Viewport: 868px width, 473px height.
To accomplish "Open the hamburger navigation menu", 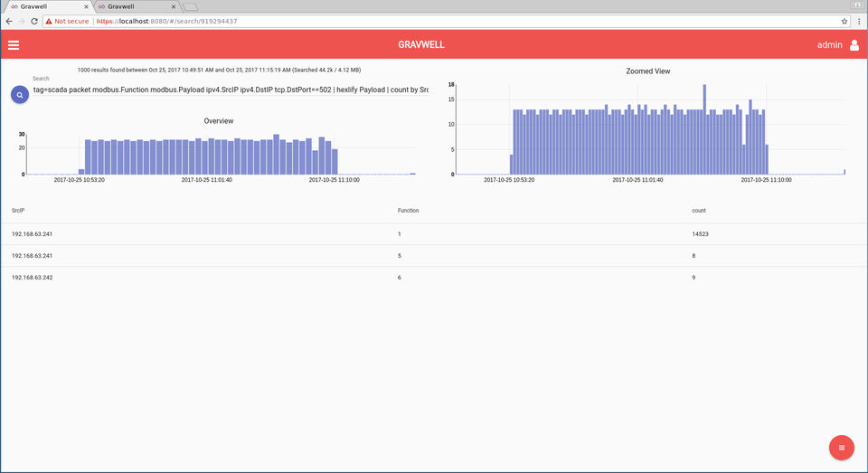I will pyautogui.click(x=14, y=45).
